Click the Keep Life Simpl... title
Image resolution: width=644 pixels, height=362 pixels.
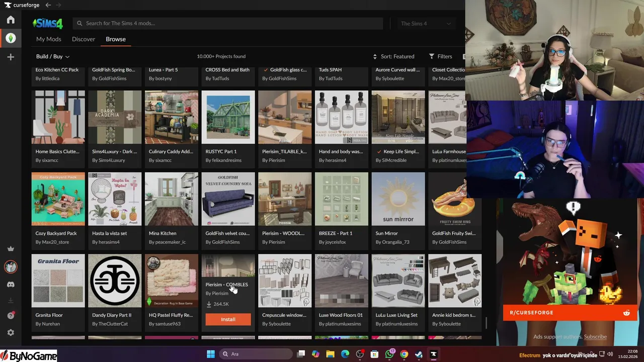[401, 151]
